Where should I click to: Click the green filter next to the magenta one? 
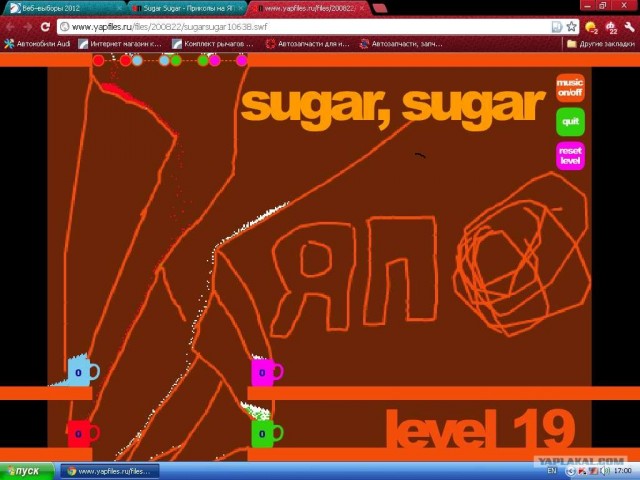click(x=203, y=61)
